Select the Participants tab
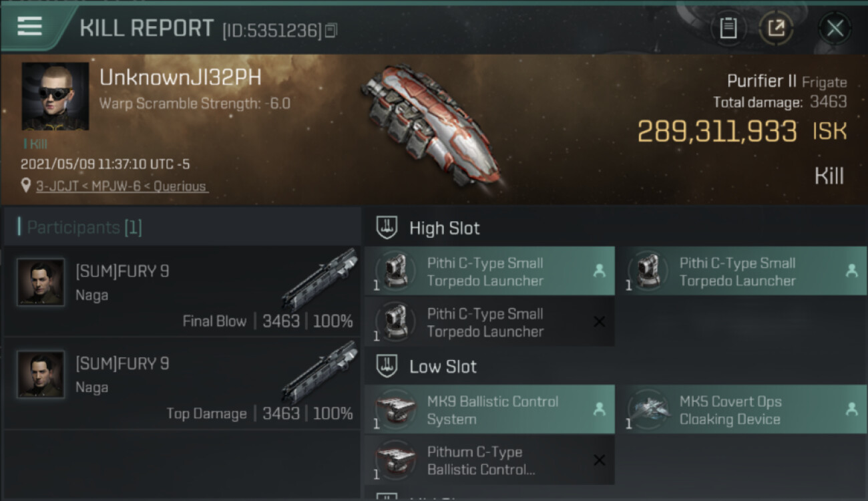Viewport: 868px width, 501px height. click(84, 227)
